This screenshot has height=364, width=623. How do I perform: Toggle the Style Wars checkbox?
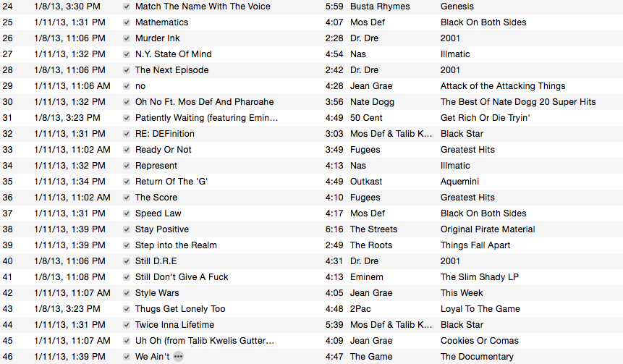coord(127,293)
